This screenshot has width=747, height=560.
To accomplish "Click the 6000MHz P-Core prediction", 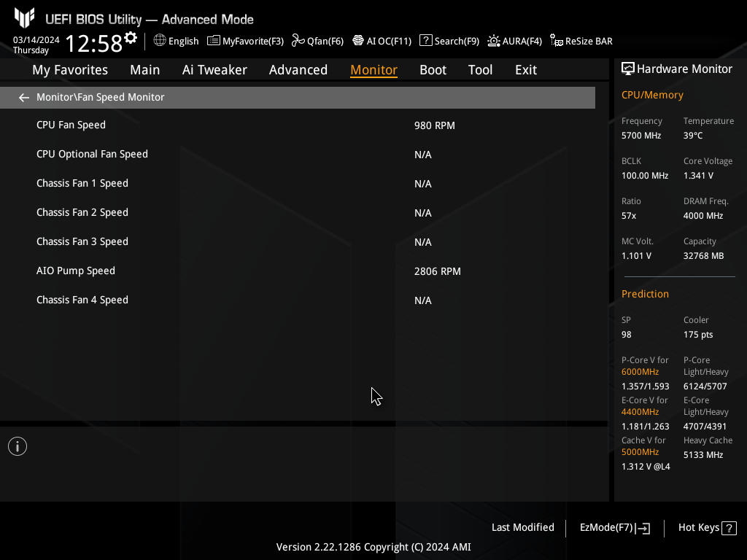I will [x=640, y=372].
